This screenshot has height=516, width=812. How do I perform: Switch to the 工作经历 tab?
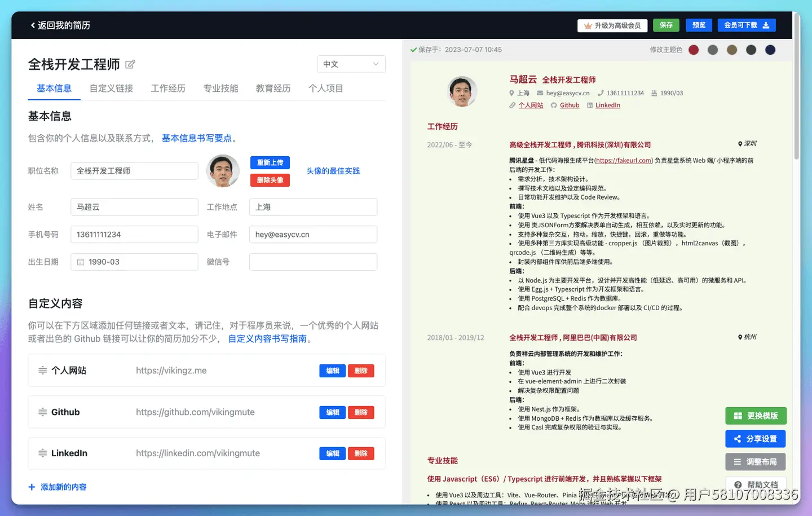pos(167,88)
